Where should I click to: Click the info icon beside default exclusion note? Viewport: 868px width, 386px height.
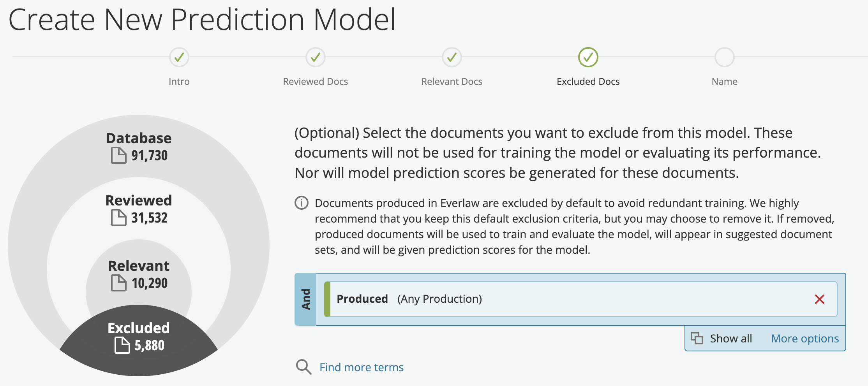[302, 203]
